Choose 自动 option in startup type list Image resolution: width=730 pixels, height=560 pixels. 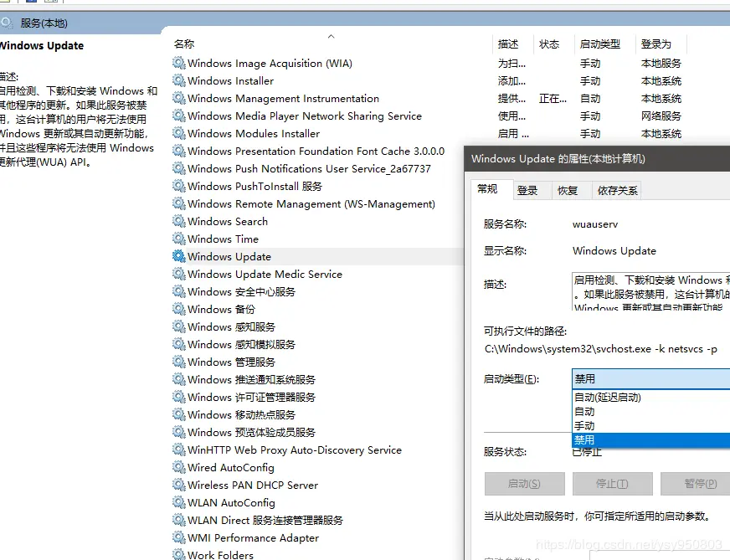[650, 412]
